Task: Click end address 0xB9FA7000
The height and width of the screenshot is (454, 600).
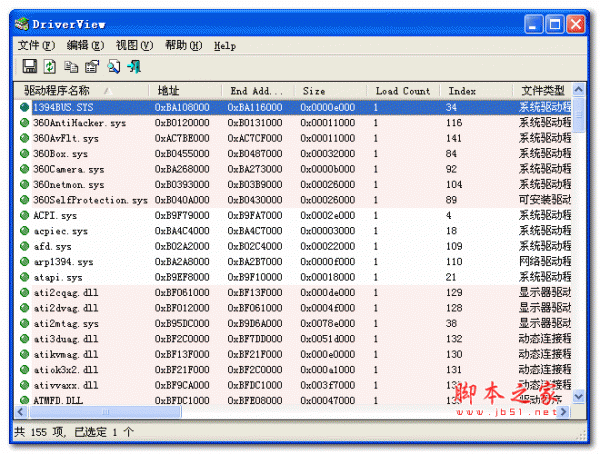Action: [255, 215]
